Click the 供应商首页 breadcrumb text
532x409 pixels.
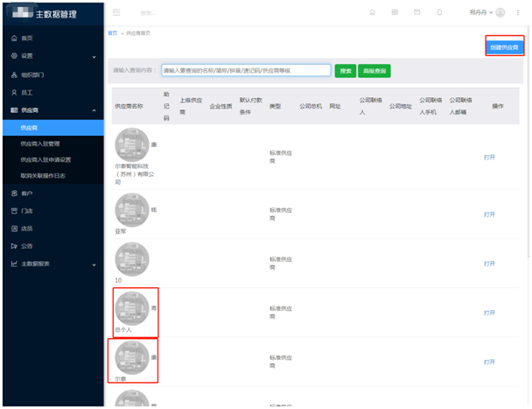pyautogui.click(x=138, y=33)
